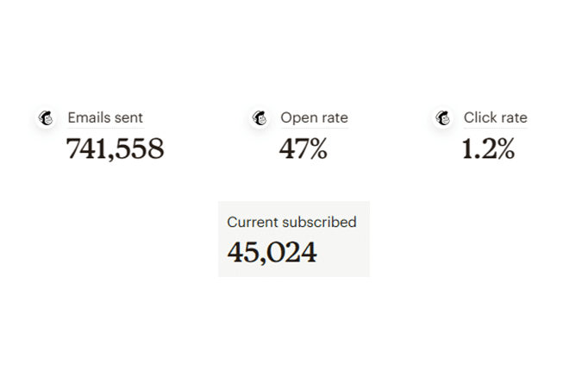
Task: Select the word "Click" in Click rate label
Action: pos(479,117)
